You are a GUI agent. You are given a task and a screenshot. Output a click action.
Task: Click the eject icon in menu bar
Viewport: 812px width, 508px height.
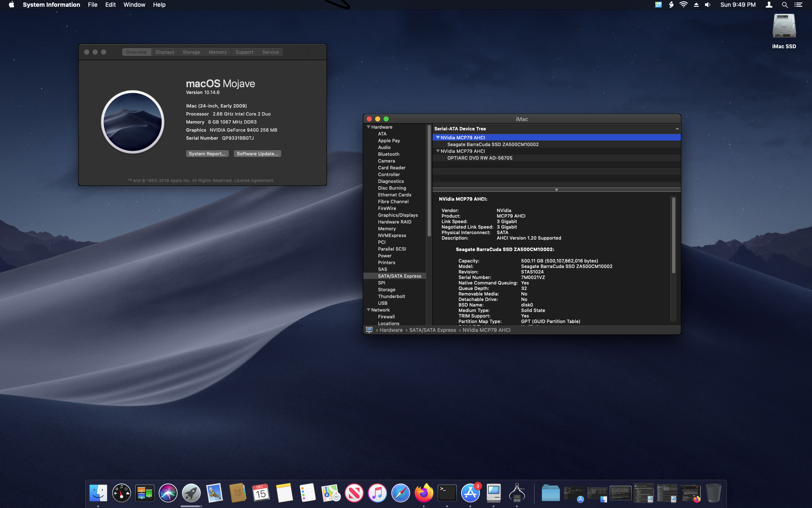point(696,5)
